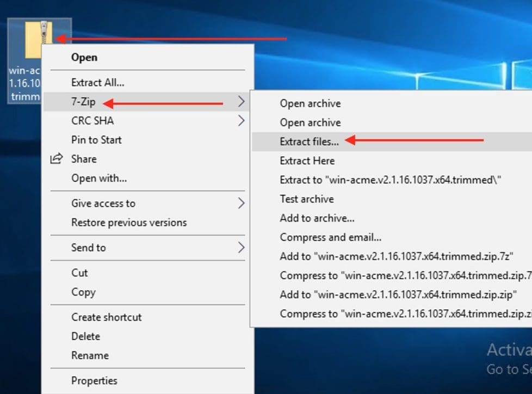Select Restore previous versions

[129, 223]
